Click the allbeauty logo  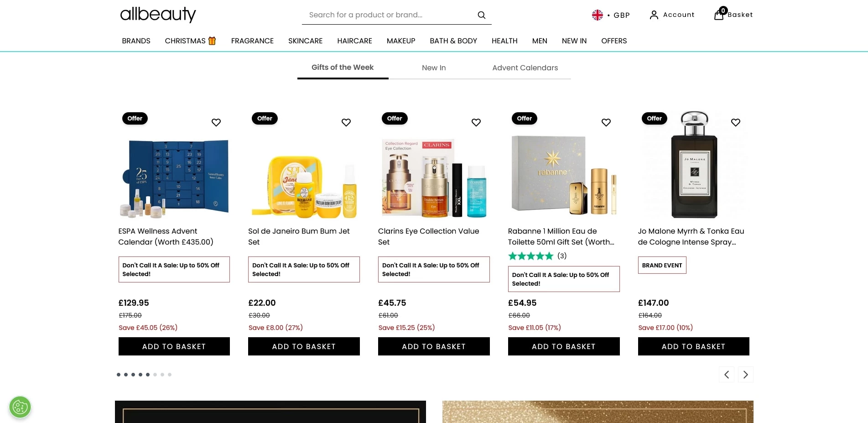tap(158, 14)
